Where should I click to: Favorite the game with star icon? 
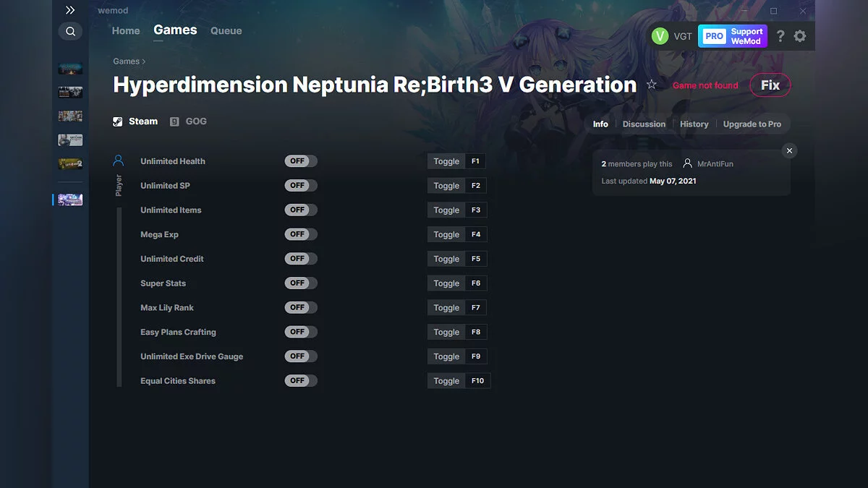tap(652, 85)
